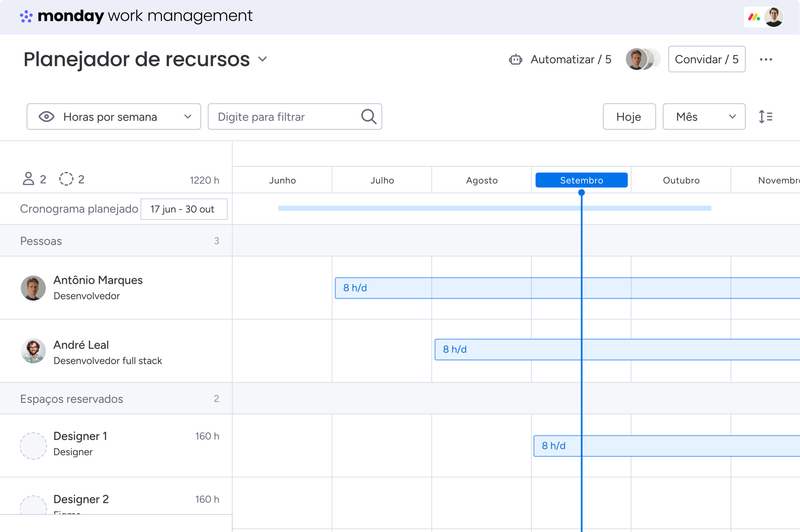The height and width of the screenshot is (532, 800).
Task: Select the Junho month column
Action: [282, 180]
